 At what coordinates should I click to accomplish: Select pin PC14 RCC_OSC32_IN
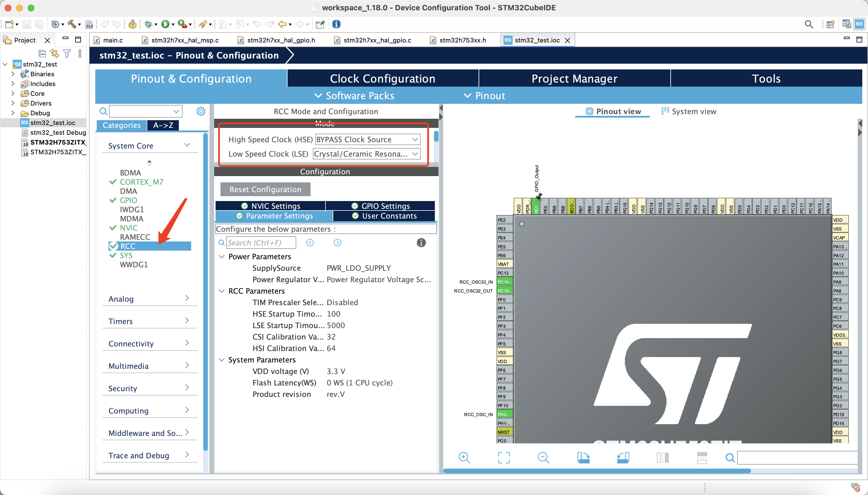point(505,282)
